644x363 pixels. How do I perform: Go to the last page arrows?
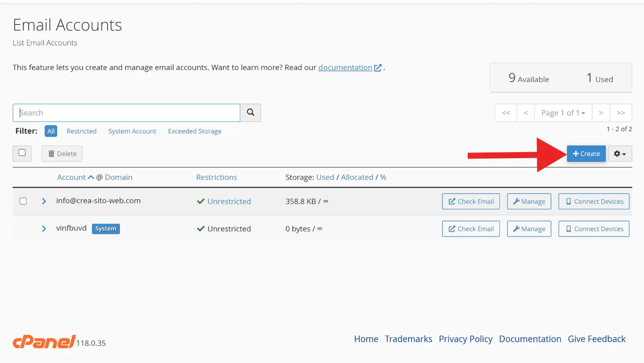pyautogui.click(x=621, y=113)
